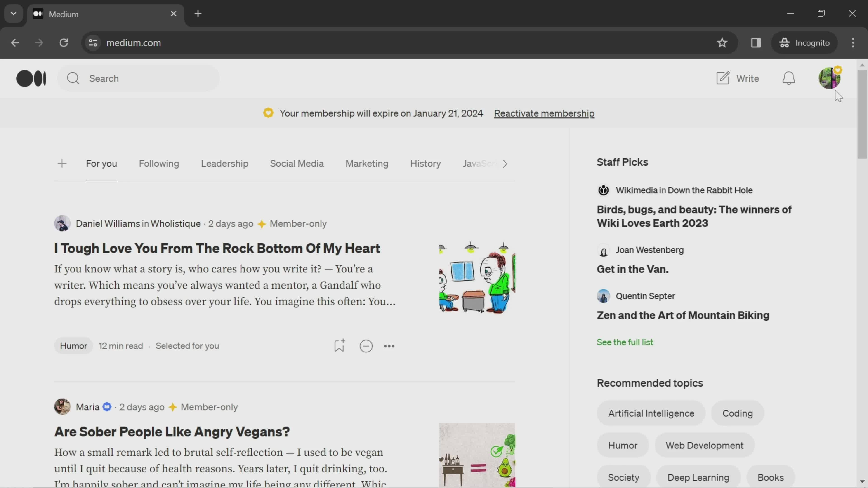
Task: Click the user profile avatar icon
Action: (x=829, y=78)
